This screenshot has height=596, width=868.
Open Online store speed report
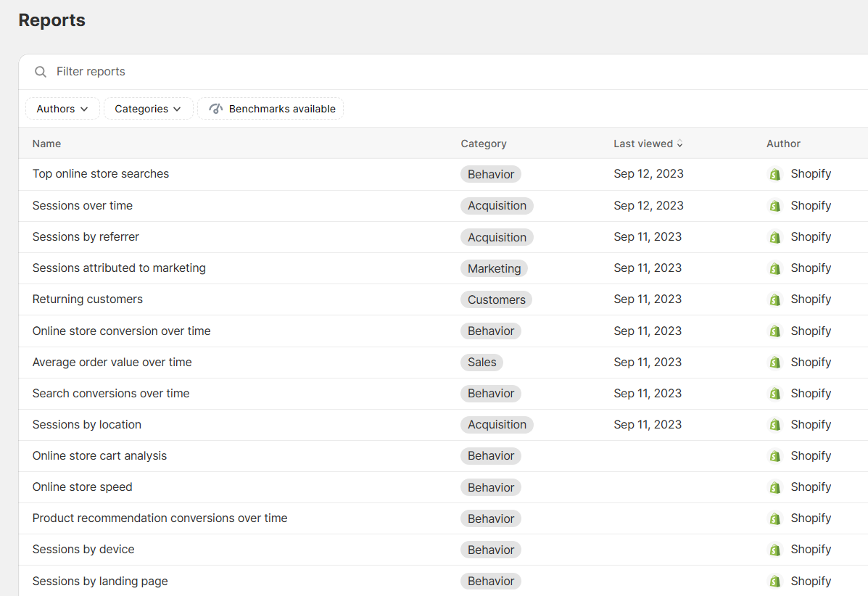click(83, 487)
